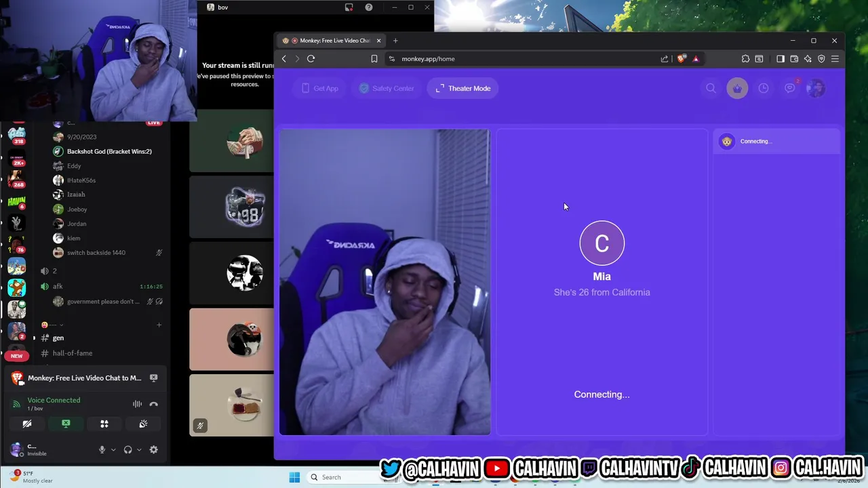Open Discord user settings gear
The width and height of the screenshot is (868, 488).
point(154,449)
